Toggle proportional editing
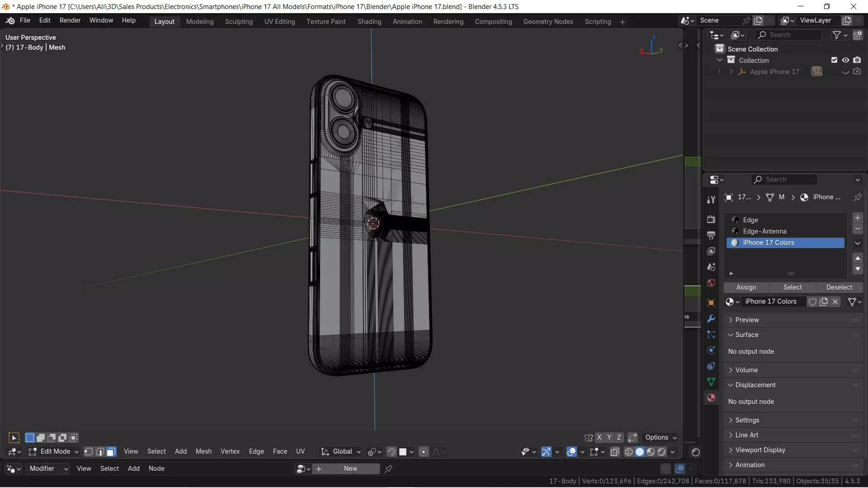The image size is (868, 488). pyautogui.click(x=424, y=452)
